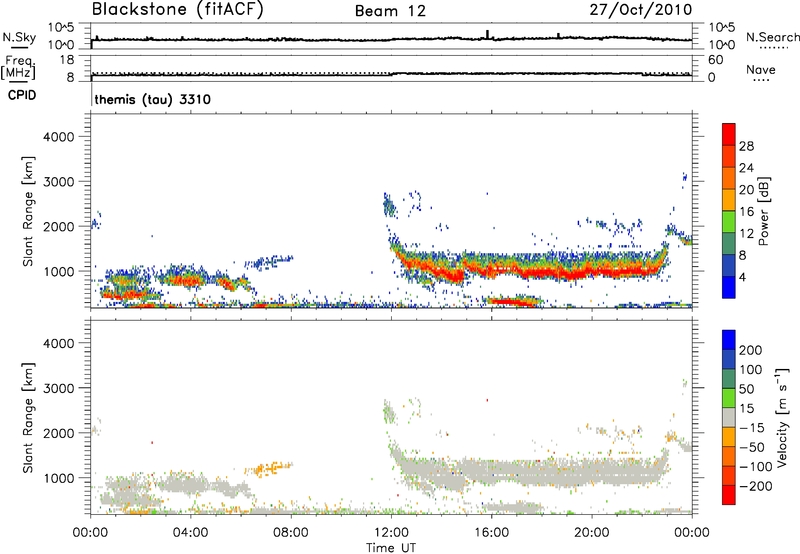Image resolution: width=800 pixels, height=554 pixels.
Task: Click the '3000' tick of the velocity panel
Action: 58,388
